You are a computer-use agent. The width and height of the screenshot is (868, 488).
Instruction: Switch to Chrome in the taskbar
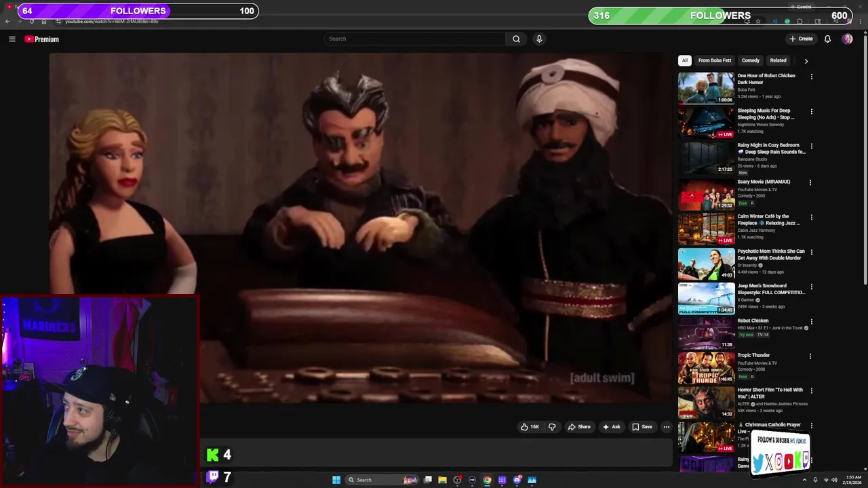[x=487, y=480]
